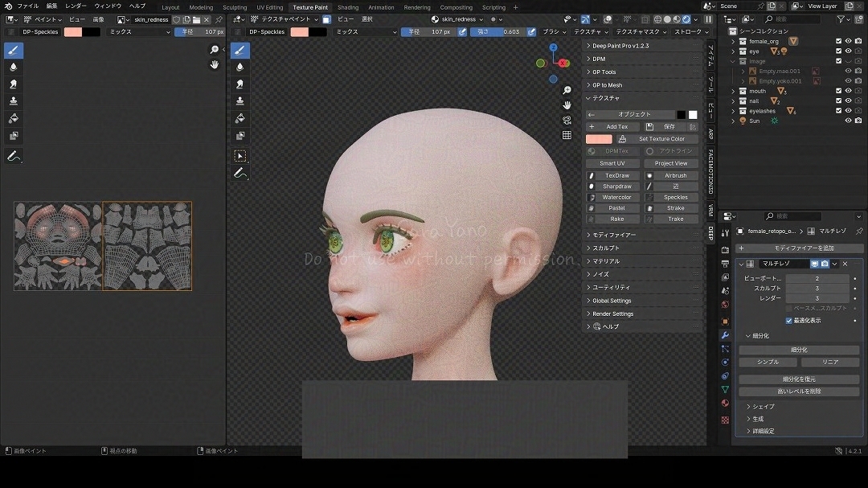The image size is (868, 488).
Task: Open the Render properties tab icon
Action: [725, 250]
